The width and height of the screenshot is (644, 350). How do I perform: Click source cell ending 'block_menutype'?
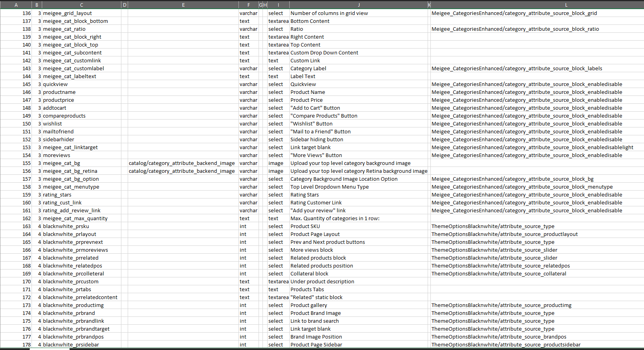coord(537,187)
